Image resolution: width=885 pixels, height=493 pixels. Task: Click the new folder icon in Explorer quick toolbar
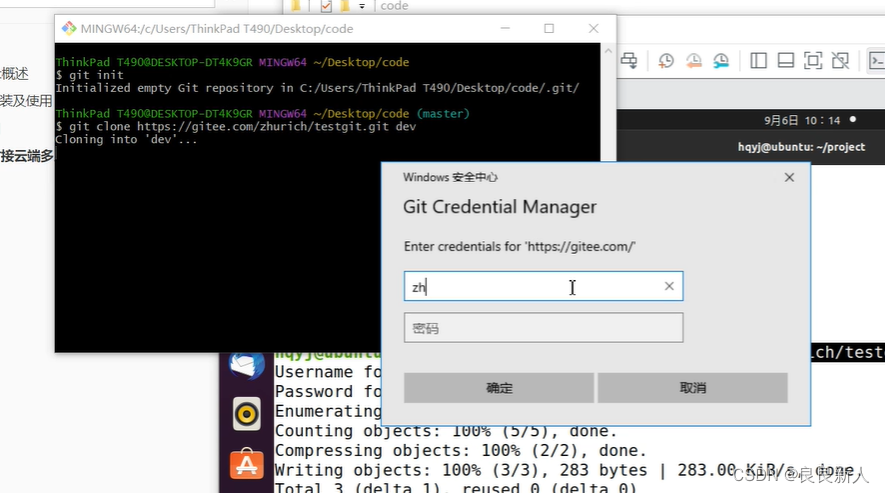tap(345, 6)
